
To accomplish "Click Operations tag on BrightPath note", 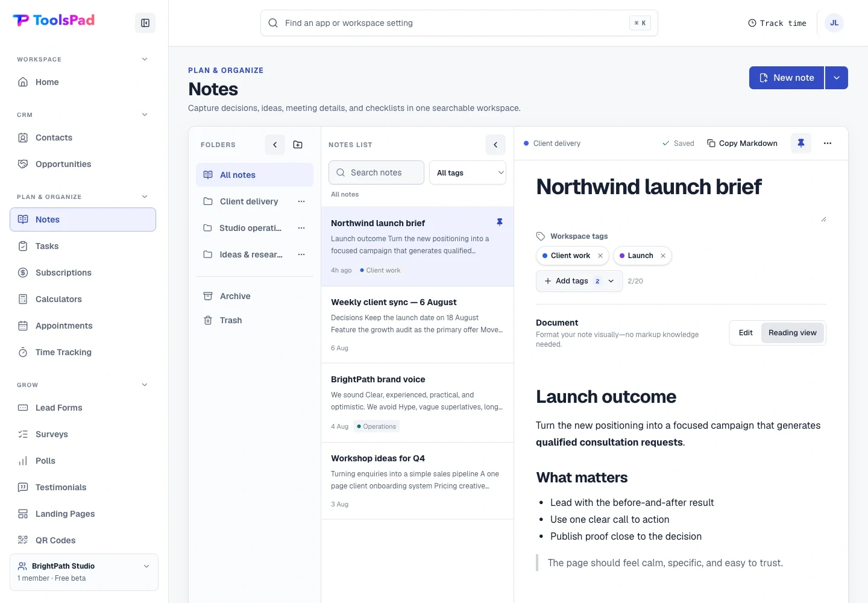I will (377, 426).
